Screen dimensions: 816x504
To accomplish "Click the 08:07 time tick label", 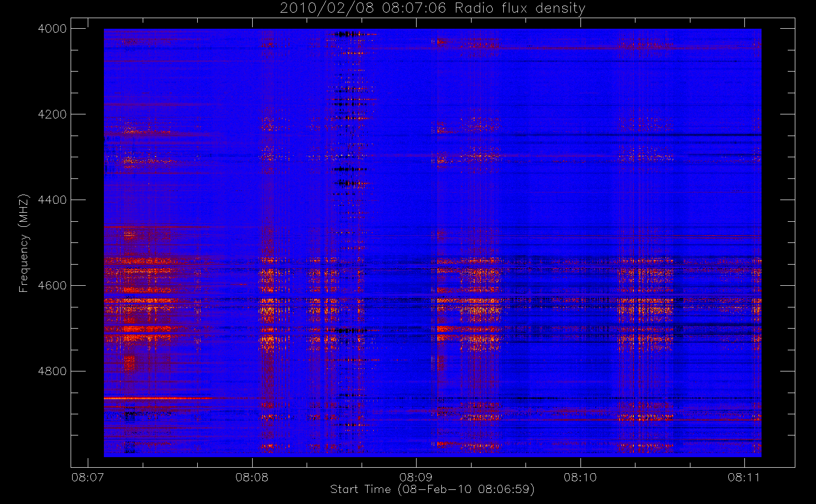I will pyautogui.click(x=88, y=477).
